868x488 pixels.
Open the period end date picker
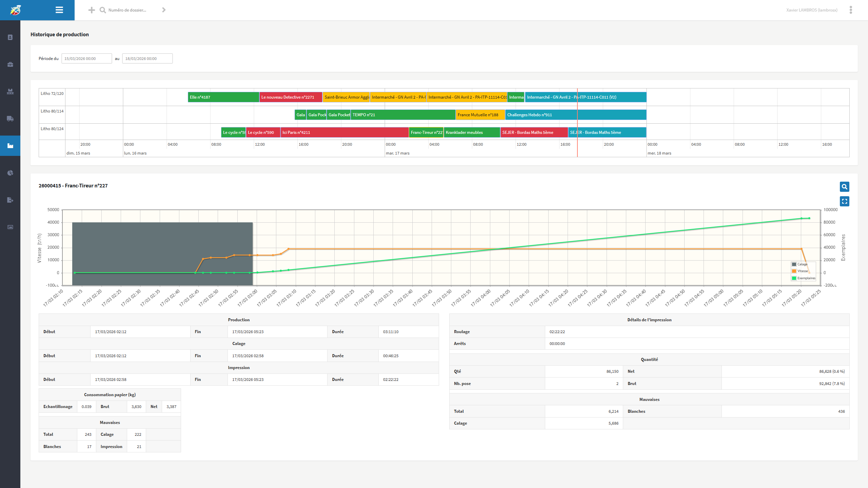click(x=147, y=59)
